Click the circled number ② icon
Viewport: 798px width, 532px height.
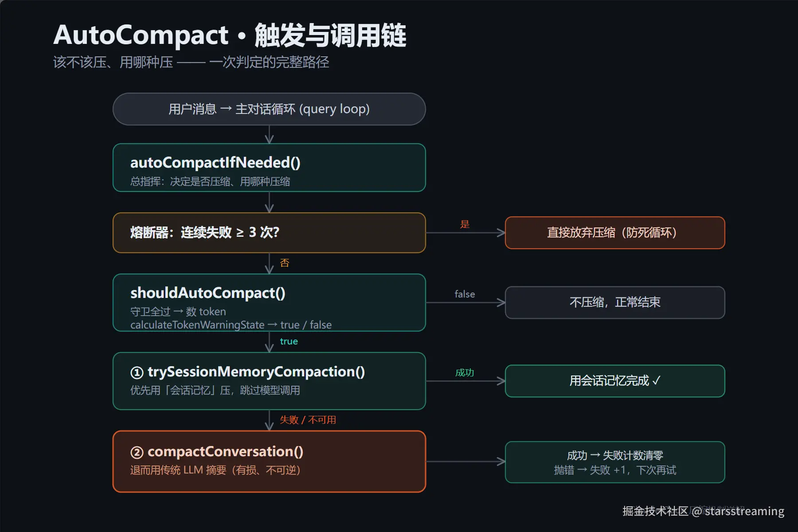coord(137,452)
